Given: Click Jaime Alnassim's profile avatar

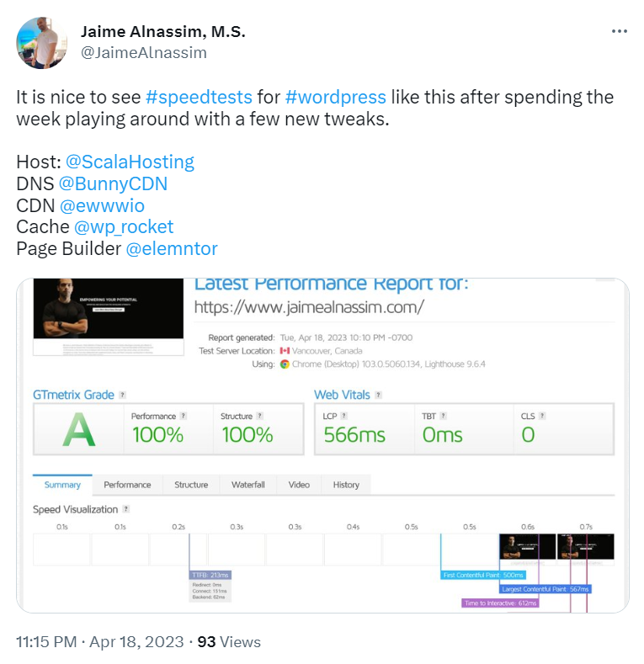Looking at the screenshot, I should coord(42,43).
